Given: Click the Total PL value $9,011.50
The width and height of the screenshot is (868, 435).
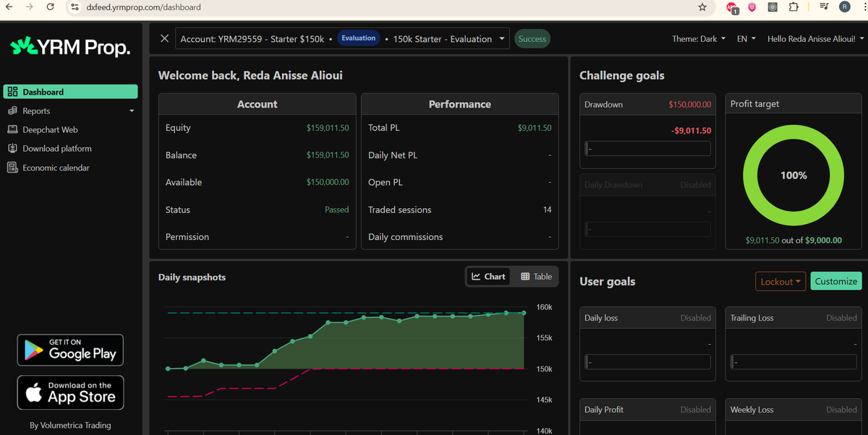Looking at the screenshot, I should 535,128.
